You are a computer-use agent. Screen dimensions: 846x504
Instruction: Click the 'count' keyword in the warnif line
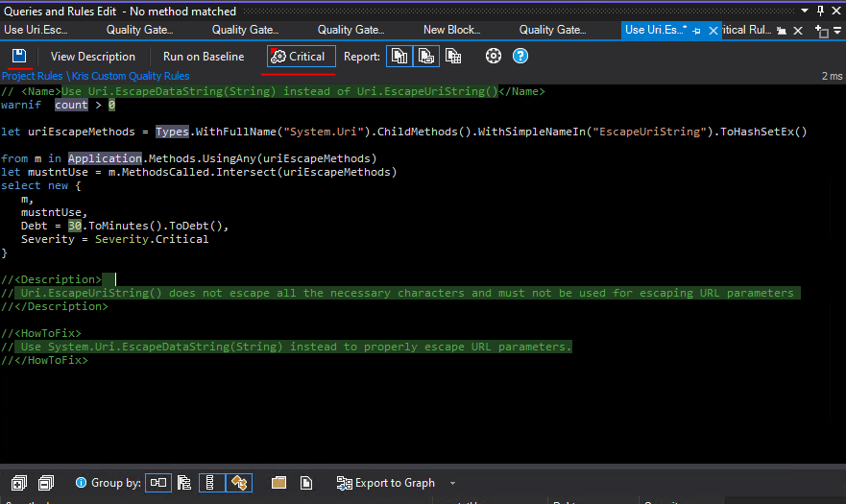(71, 105)
